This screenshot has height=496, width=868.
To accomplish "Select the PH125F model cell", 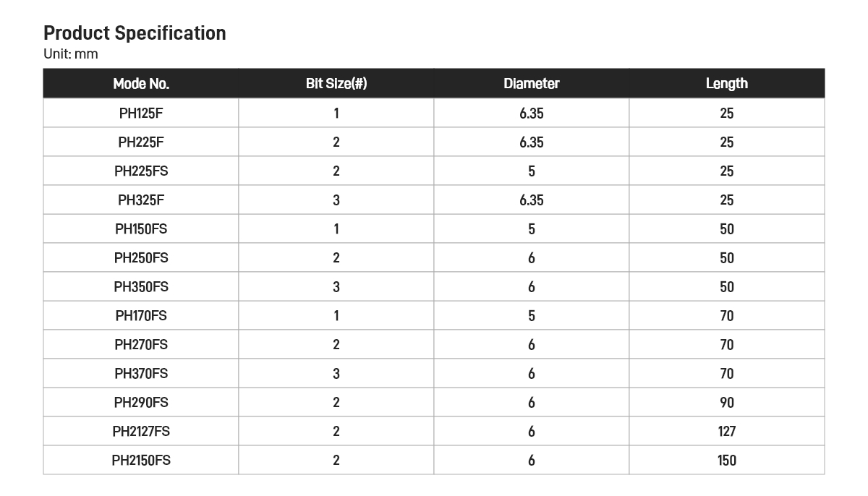I will click(x=141, y=114).
